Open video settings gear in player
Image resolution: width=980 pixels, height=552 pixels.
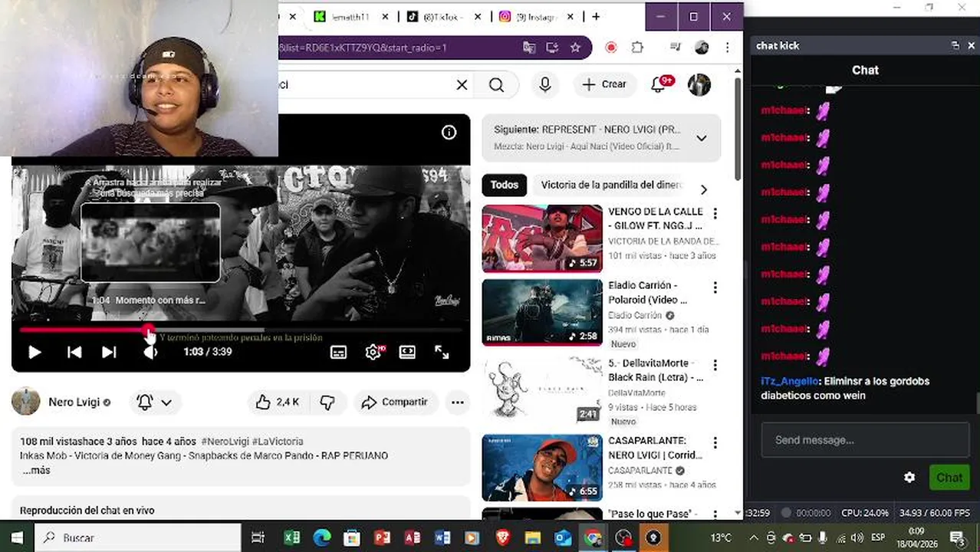373,352
